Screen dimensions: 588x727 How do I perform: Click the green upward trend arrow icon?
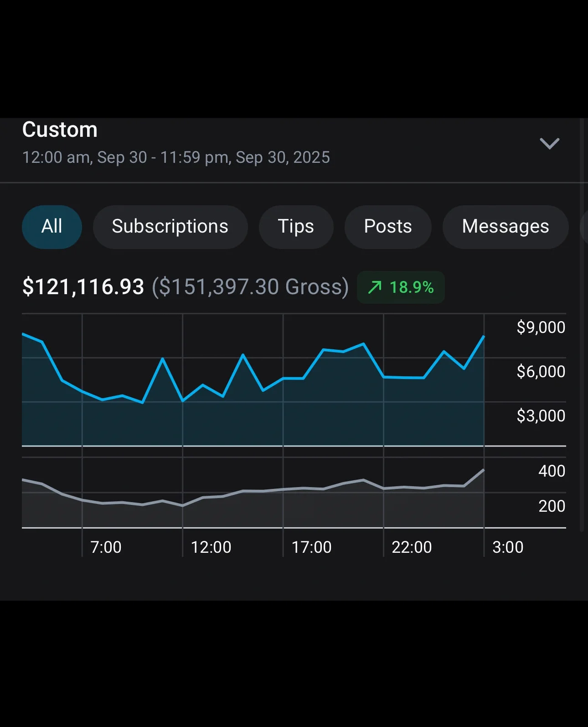[375, 287]
